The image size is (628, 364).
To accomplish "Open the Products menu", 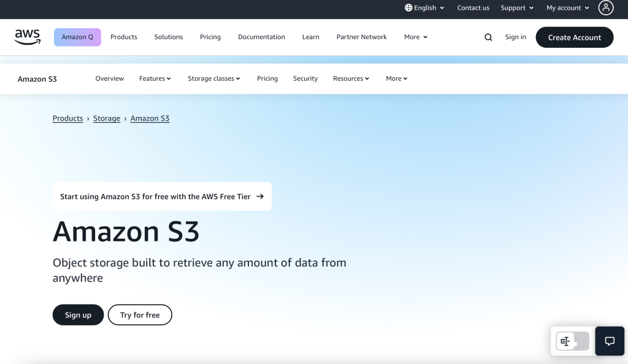I will [x=124, y=37].
